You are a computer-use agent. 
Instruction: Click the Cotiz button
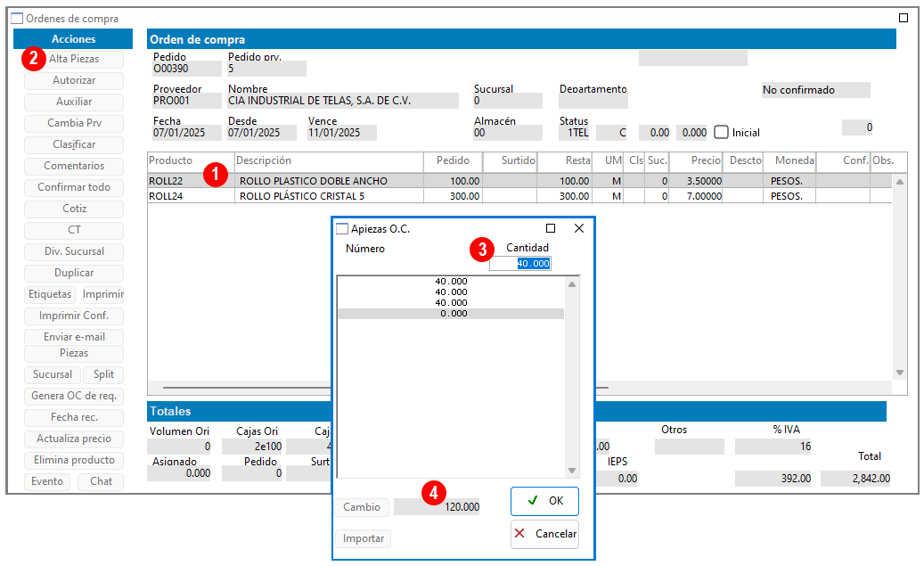74,209
